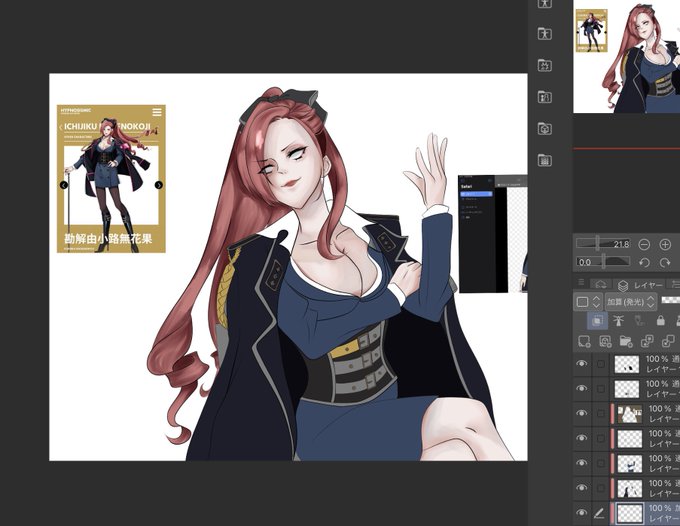Set as draft layer icon
The image size is (680, 526).
click(639, 321)
